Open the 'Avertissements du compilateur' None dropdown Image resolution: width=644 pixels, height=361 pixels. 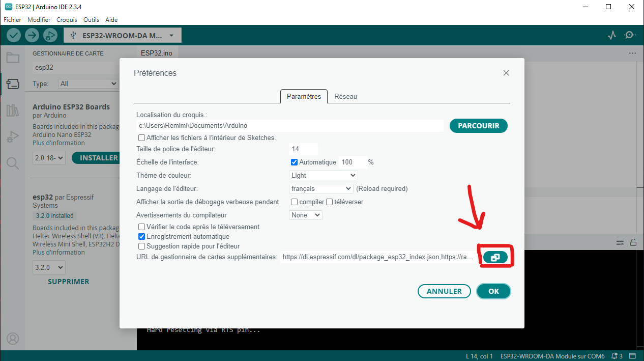(305, 215)
